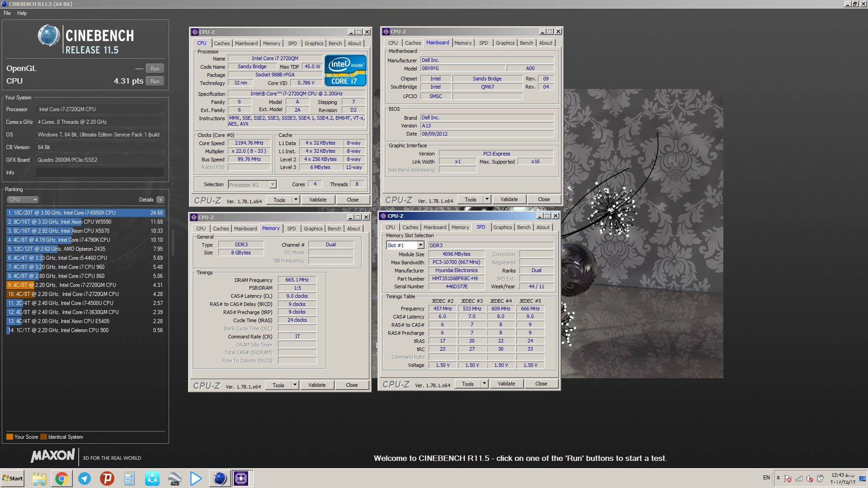Select ranking row AMD Opteron 2435
Screen dimensions: 868x488
click(85, 249)
